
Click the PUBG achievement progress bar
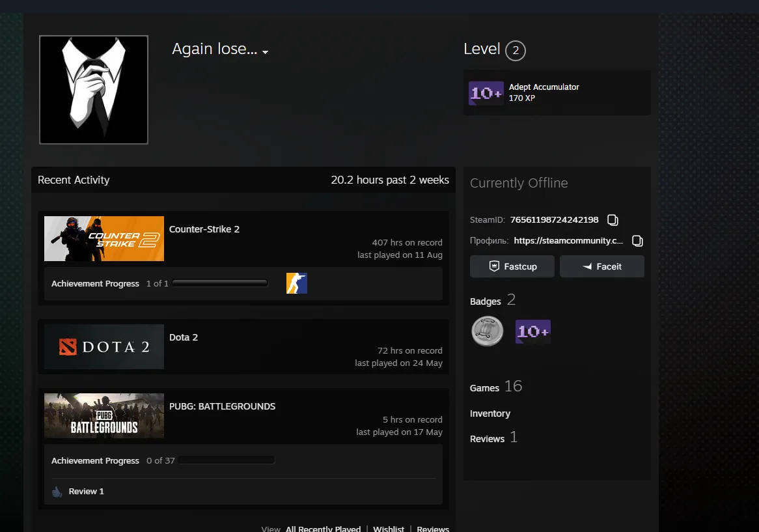(227, 460)
